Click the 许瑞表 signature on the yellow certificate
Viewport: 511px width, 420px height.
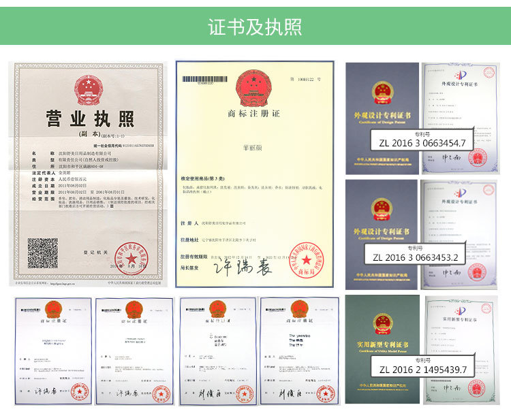tap(243, 267)
